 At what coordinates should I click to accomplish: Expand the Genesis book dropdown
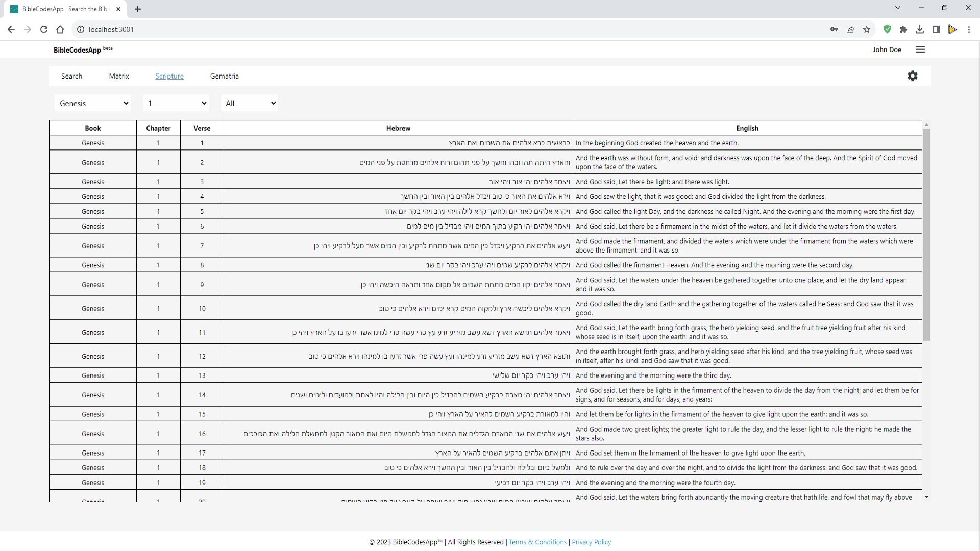[93, 103]
